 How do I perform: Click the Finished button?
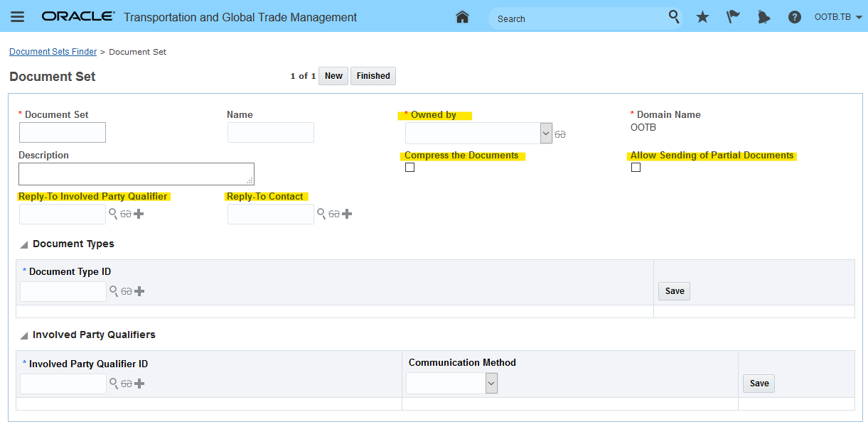pos(373,76)
